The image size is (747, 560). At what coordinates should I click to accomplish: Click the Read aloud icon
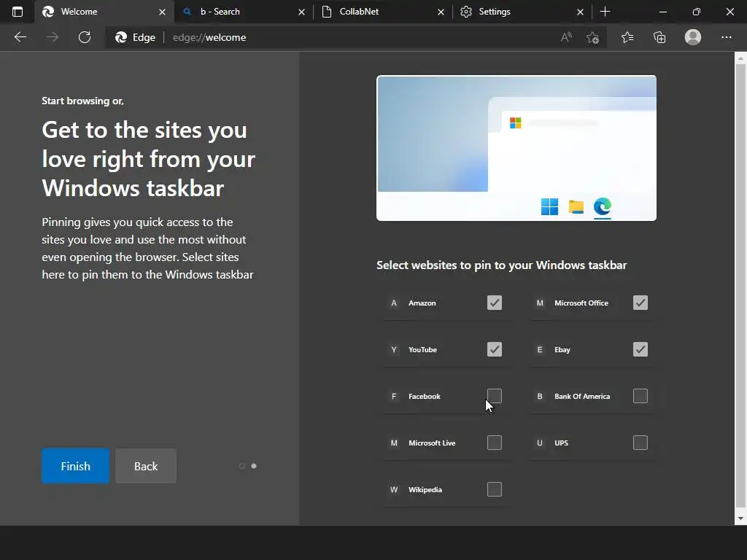pyautogui.click(x=566, y=37)
